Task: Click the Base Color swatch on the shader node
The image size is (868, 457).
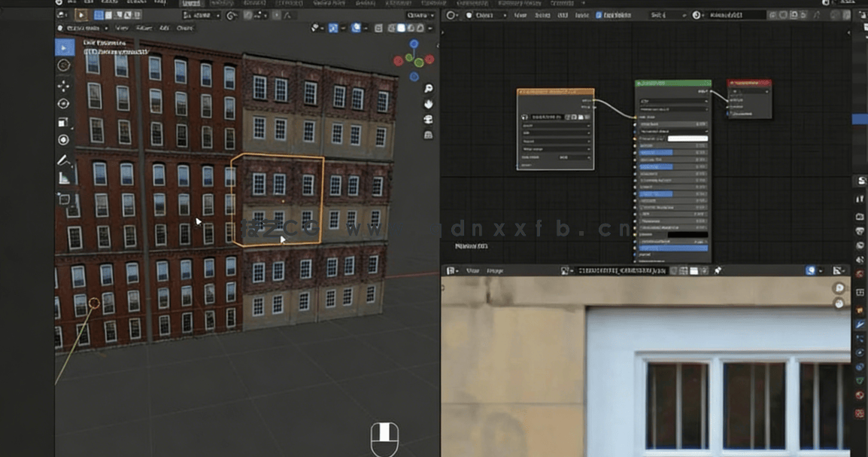Action: click(x=687, y=139)
